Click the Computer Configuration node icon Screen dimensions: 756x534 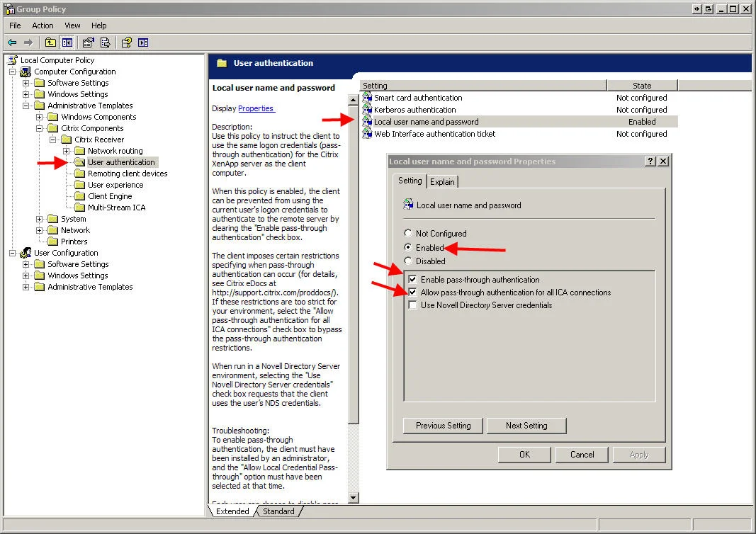click(26, 72)
